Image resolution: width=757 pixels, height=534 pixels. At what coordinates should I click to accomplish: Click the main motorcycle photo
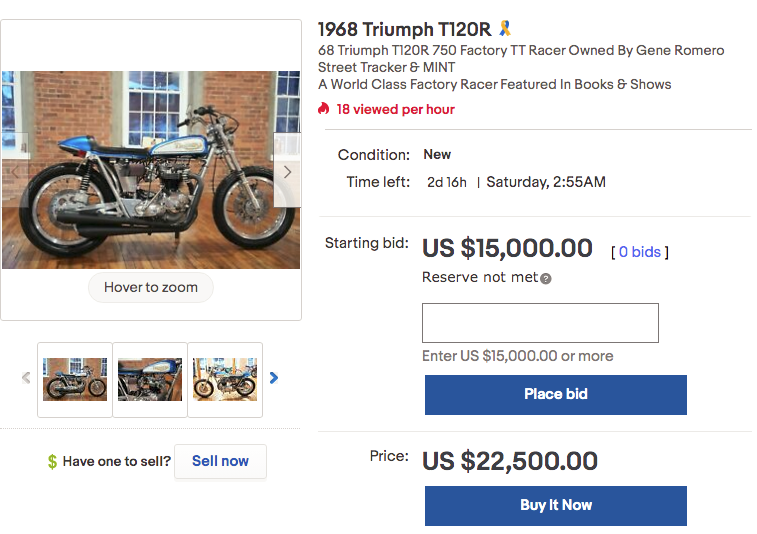pyautogui.click(x=150, y=170)
